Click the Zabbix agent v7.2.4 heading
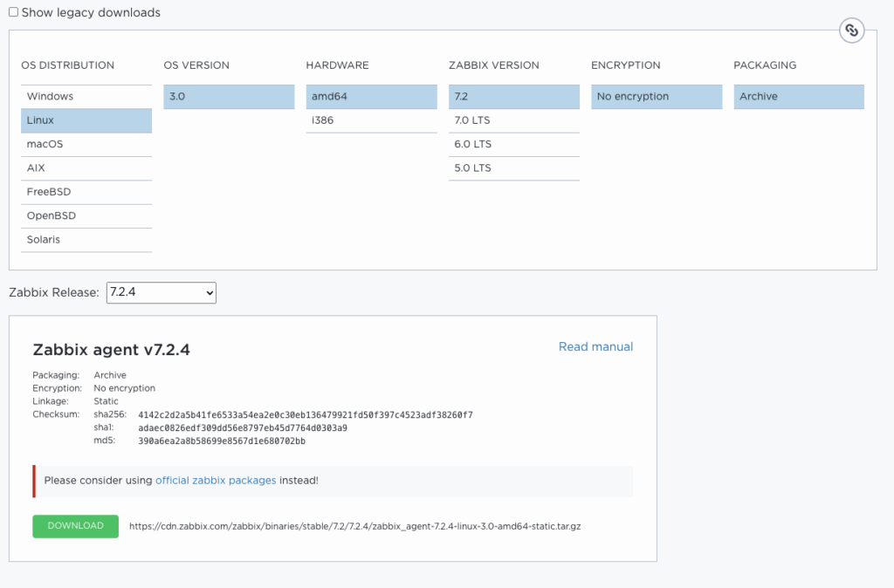Screen dimensions: 894x588 tap(111, 349)
